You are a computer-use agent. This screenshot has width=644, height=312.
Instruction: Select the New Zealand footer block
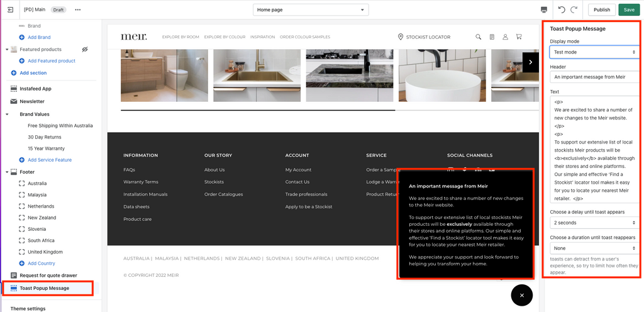tap(42, 218)
